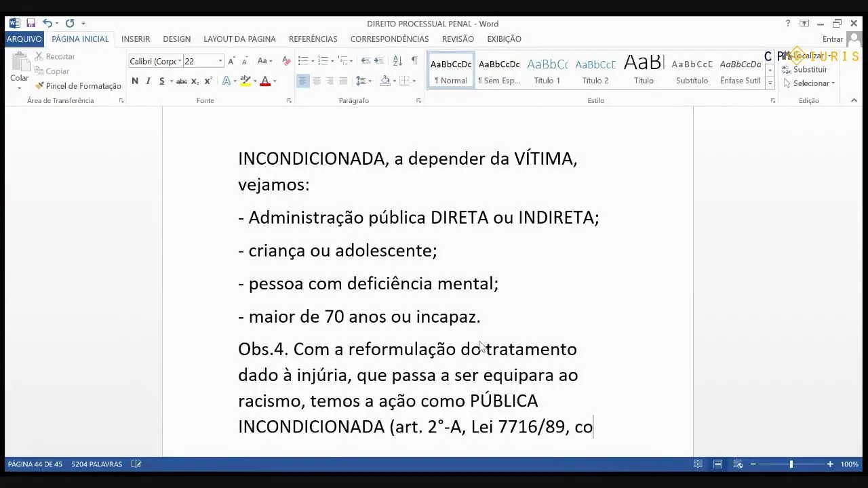The height and width of the screenshot is (488, 868).
Task: Decrease paragraph indent
Action: point(366,61)
